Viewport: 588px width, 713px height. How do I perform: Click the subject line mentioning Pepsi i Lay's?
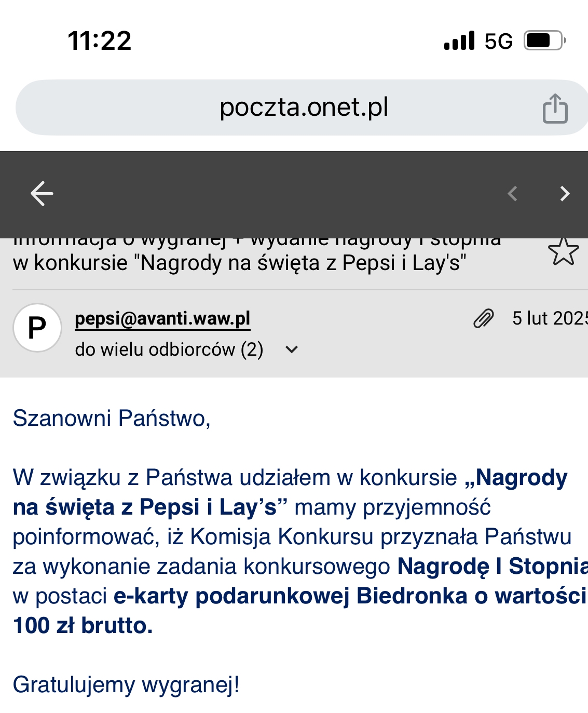point(239,263)
